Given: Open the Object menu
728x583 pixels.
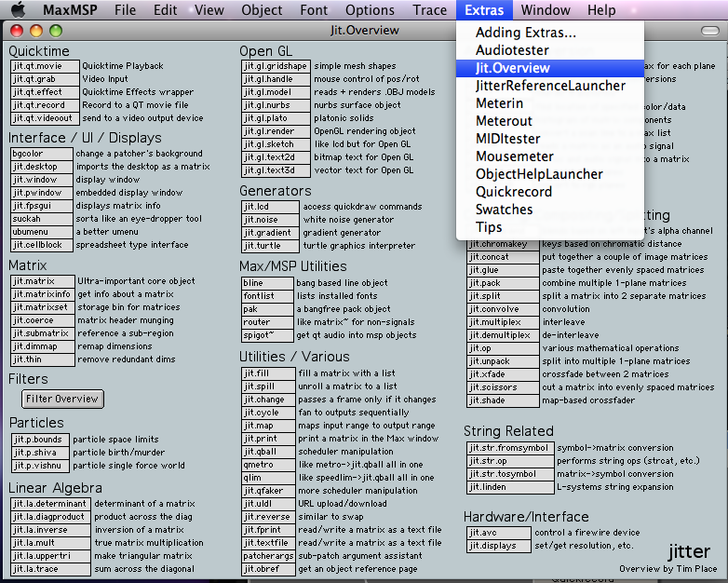Looking at the screenshot, I should point(262,9).
